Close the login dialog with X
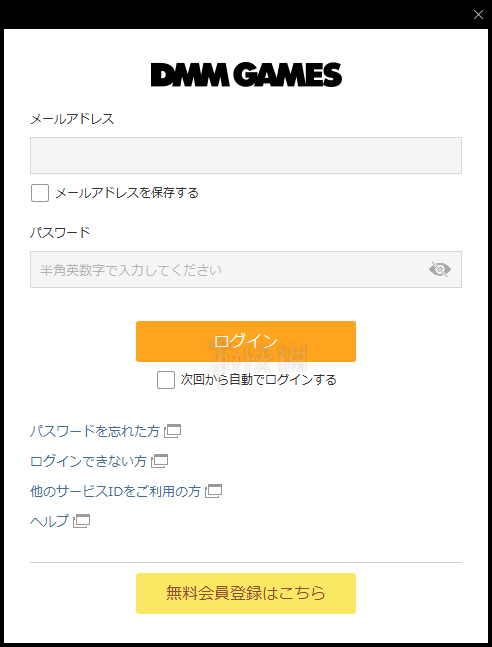 [x=478, y=15]
